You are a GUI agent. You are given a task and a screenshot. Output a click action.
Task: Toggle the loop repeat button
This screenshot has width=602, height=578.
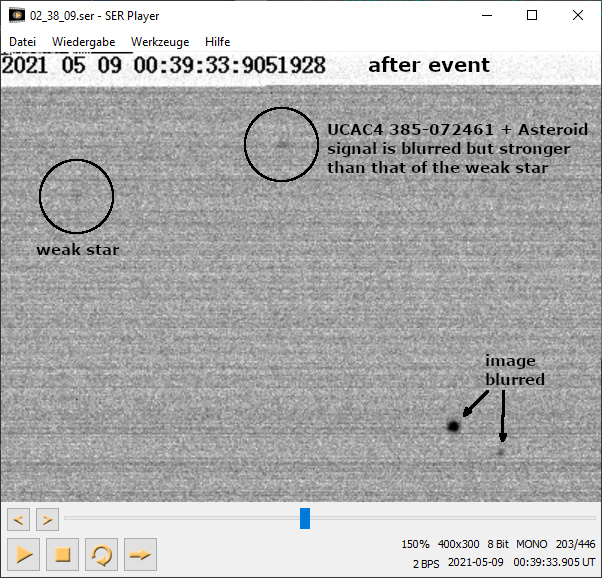point(101,554)
